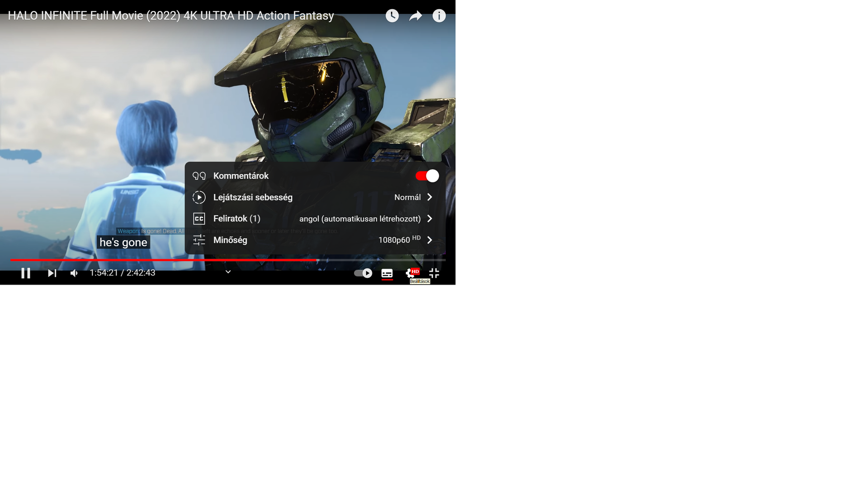The image size is (868, 500).
Task: Click the 1:54:21 time display
Action: 104,273
